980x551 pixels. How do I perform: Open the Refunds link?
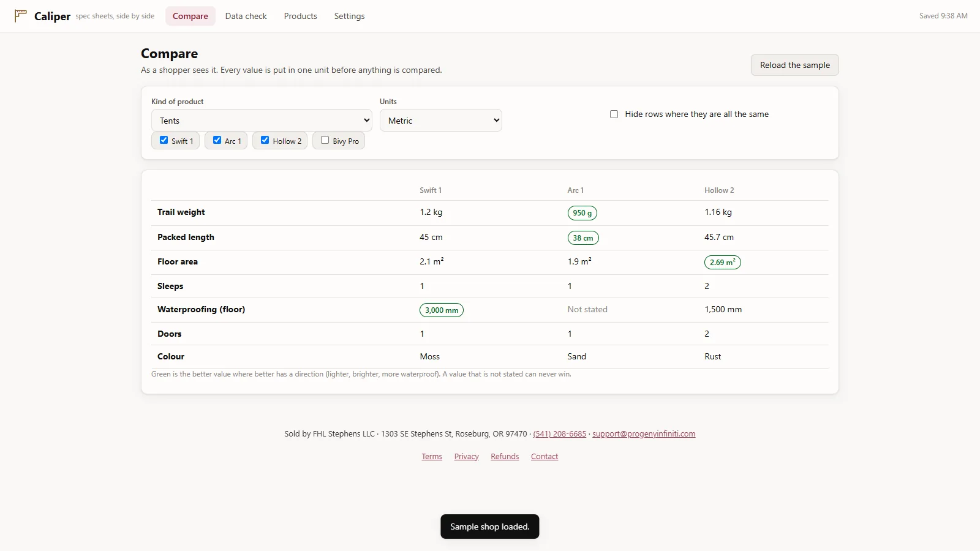pos(505,457)
